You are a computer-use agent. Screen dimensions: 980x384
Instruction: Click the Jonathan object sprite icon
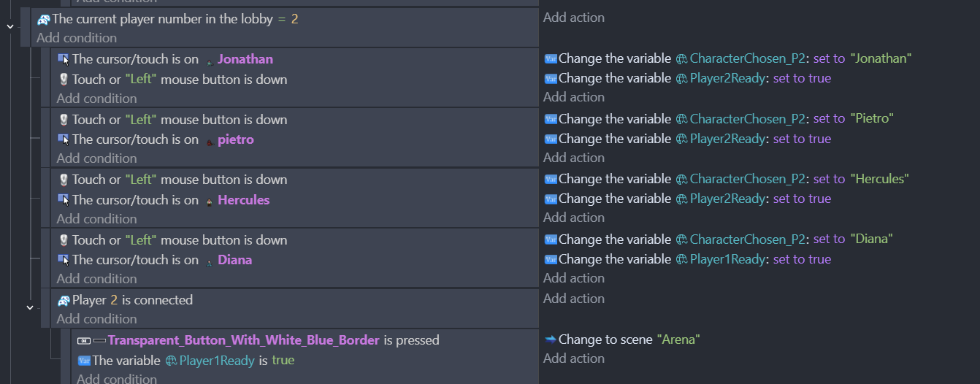[x=210, y=60]
